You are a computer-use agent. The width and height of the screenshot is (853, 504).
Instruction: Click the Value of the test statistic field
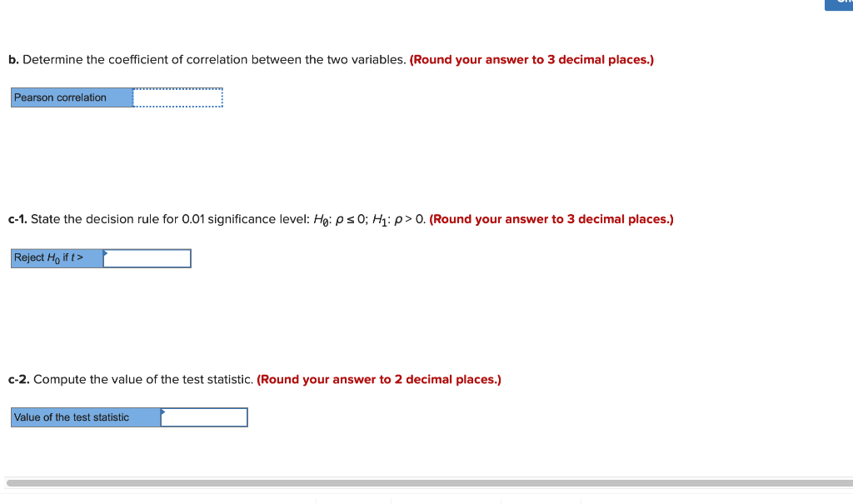coord(205,417)
